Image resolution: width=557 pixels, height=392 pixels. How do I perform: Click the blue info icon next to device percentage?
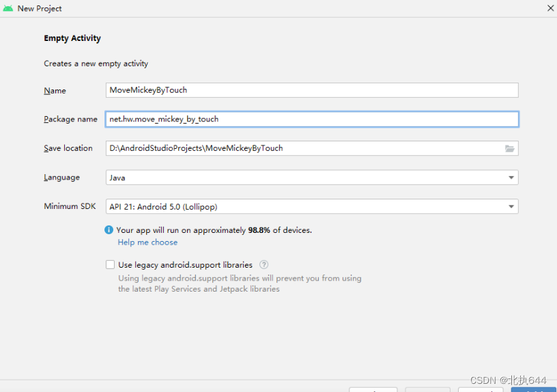click(x=109, y=230)
